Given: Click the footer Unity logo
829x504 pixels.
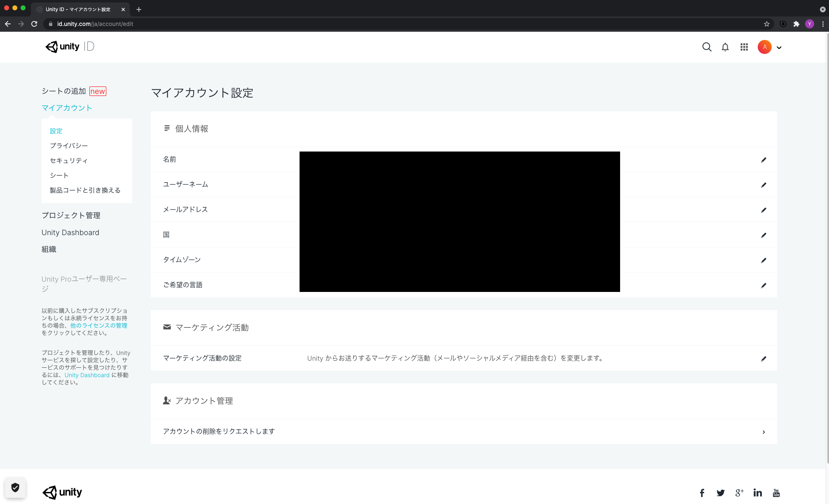Looking at the screenshot, I should [x=62, y=492].
